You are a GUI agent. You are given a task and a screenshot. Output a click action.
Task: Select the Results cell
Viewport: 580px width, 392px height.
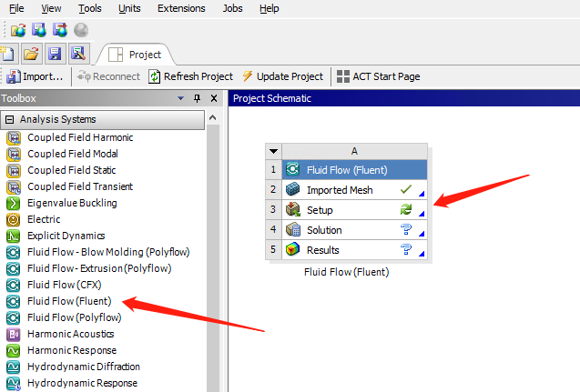[354, 250]
